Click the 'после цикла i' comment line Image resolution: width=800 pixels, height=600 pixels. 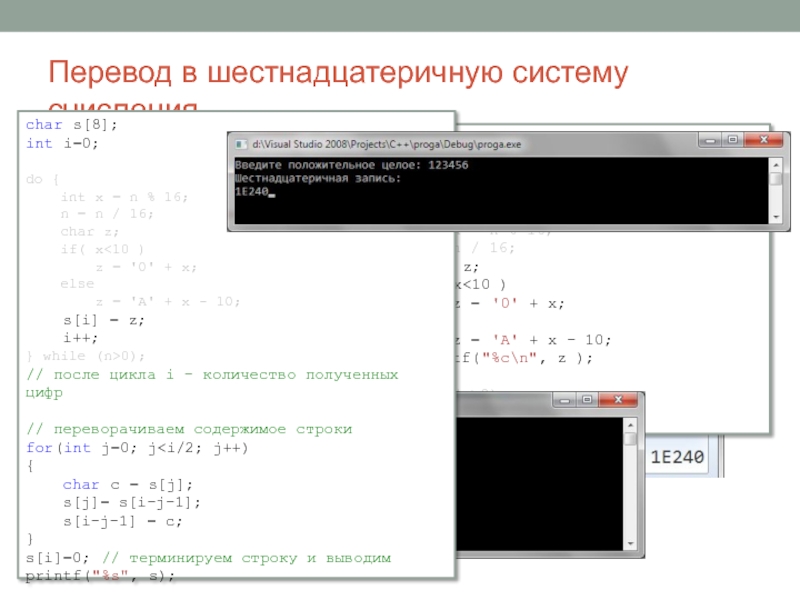click(x=212, y=384)
